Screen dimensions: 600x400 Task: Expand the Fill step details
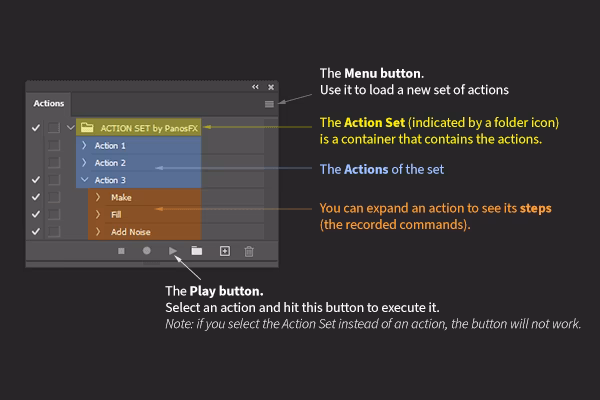tap(98, 214)
